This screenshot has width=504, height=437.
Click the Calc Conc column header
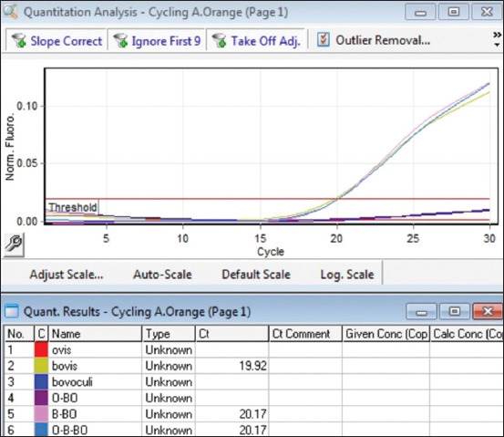coord(467,334)
